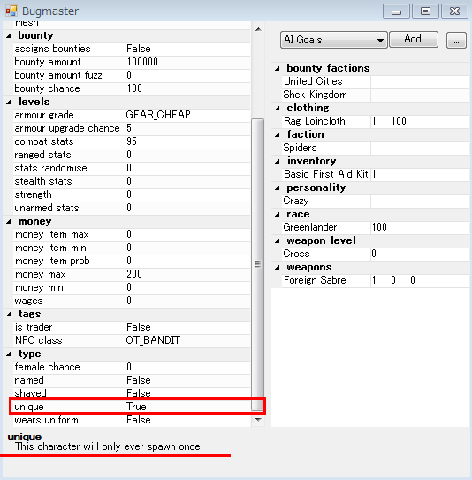Collapse the race group
This screenshot has width=472, height=480.
click(x=277, y=215)
